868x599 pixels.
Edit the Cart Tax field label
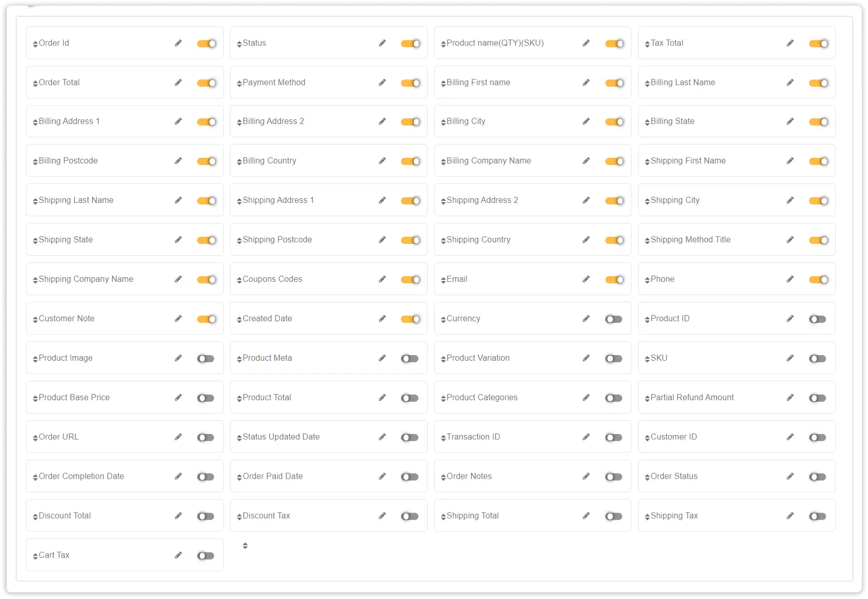tap(178, 555)
